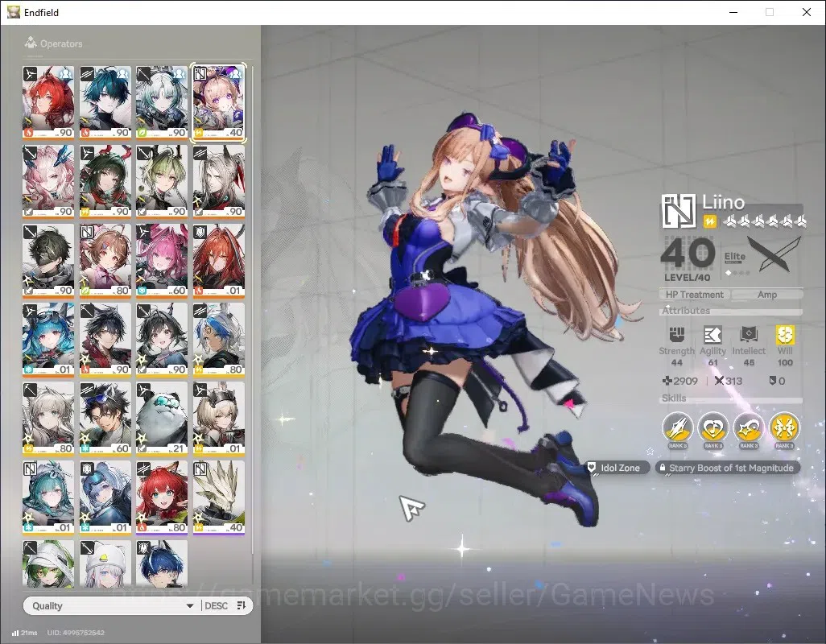Click the attack stat showing 313
Image resolution: width=826 pixels, height=644 pixels.
[728, 381]
